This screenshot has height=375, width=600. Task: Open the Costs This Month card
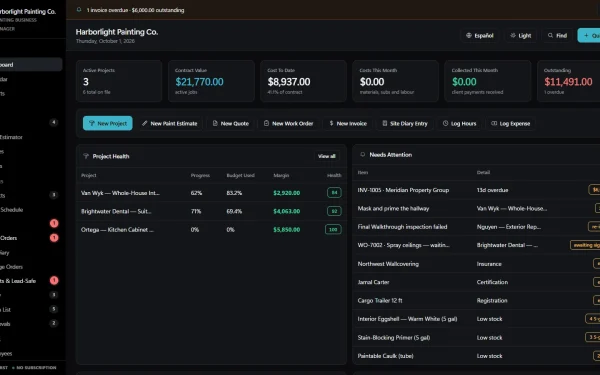pyautogui.click(x=395, y=81)
